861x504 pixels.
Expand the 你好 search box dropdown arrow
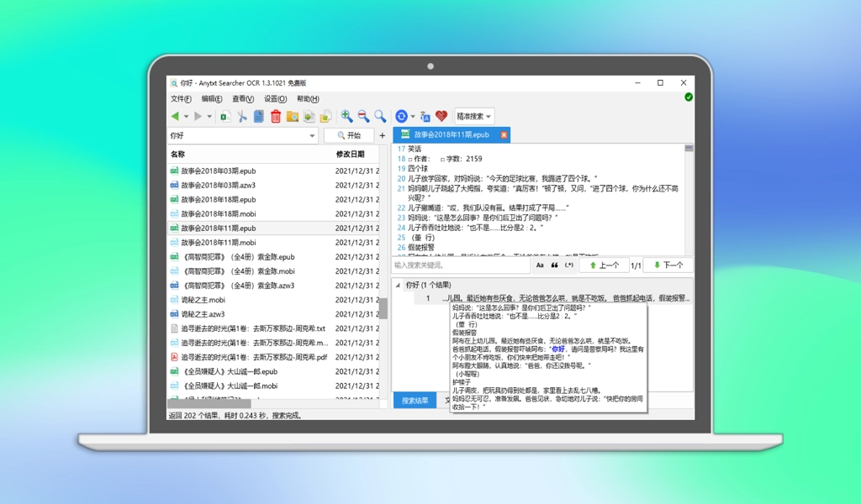312,135
